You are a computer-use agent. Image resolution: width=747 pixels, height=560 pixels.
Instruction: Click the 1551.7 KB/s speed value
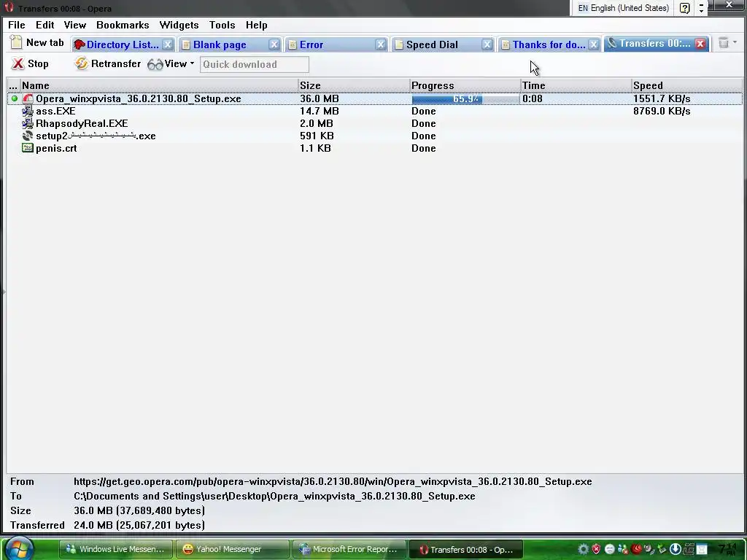[x=662, y=98]
